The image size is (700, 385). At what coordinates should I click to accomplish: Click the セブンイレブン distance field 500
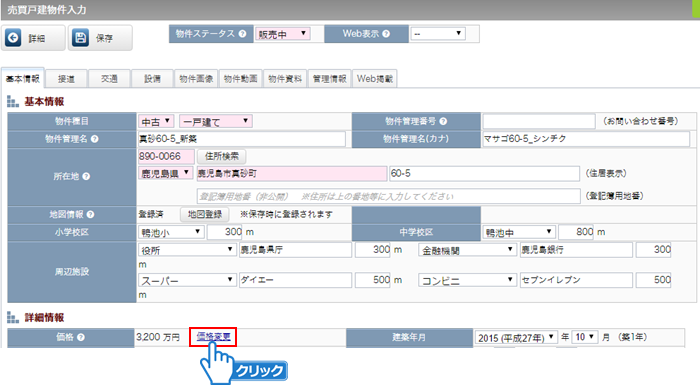[653, 280]
